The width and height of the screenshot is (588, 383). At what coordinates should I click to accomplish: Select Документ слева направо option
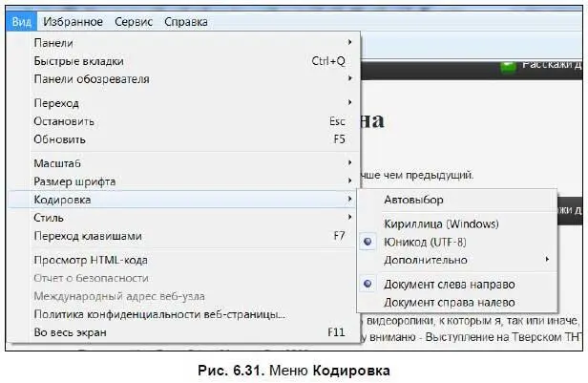449,285
